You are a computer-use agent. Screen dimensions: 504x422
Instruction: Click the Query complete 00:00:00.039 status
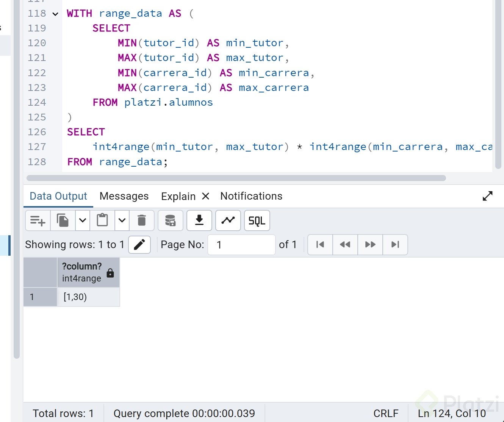(x=184, y=413)
